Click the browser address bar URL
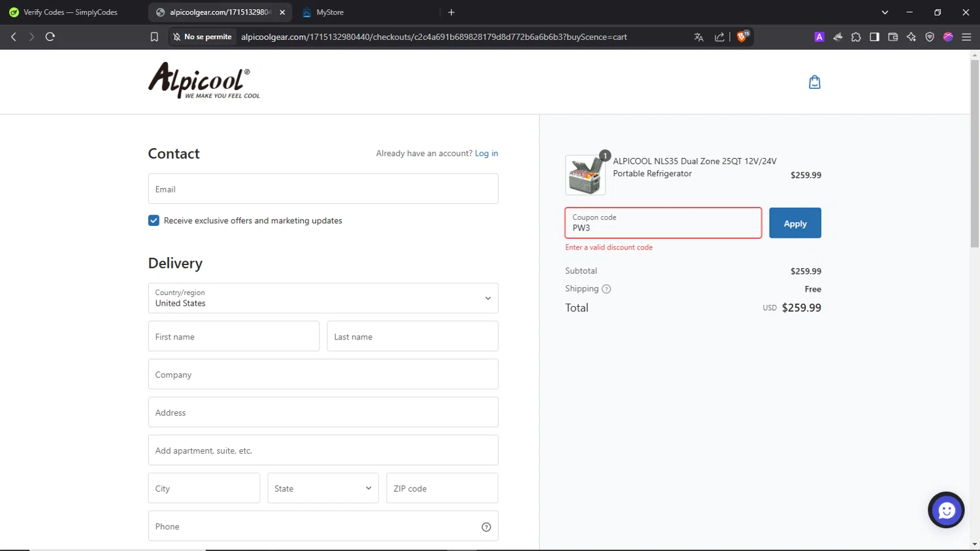Screen dimensions: 980x551 pos(434,37)
